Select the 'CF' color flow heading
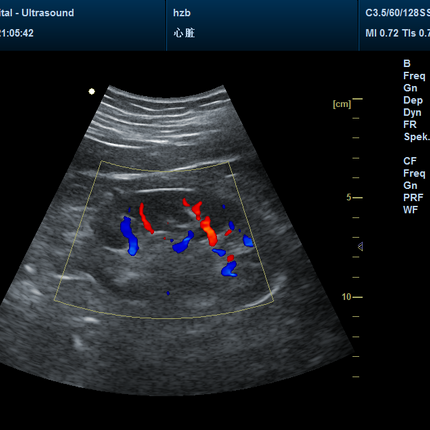 coord(410,161)
